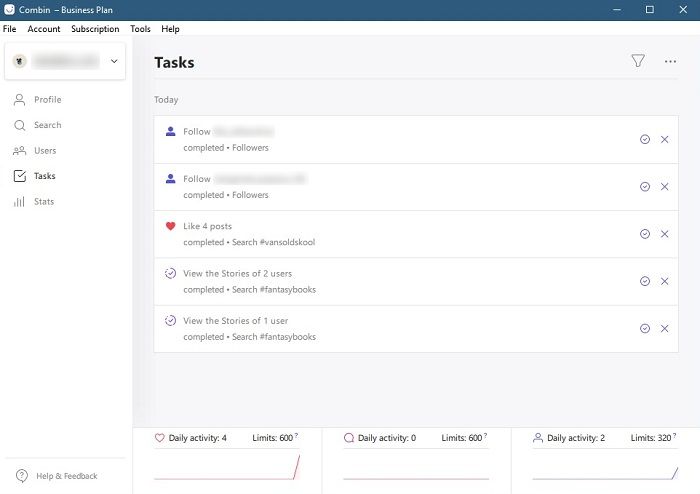Click stories icon of 2 users task
This screenshot has width=700, height=494.
point(171,273)
